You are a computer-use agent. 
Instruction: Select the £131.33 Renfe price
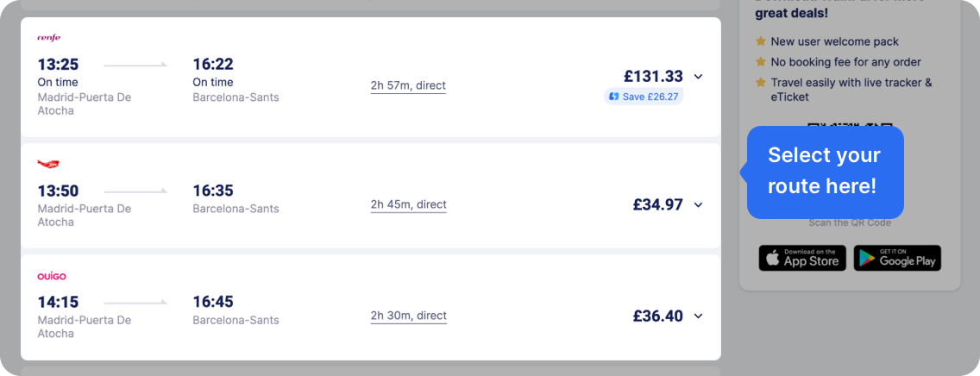point(653,76)
